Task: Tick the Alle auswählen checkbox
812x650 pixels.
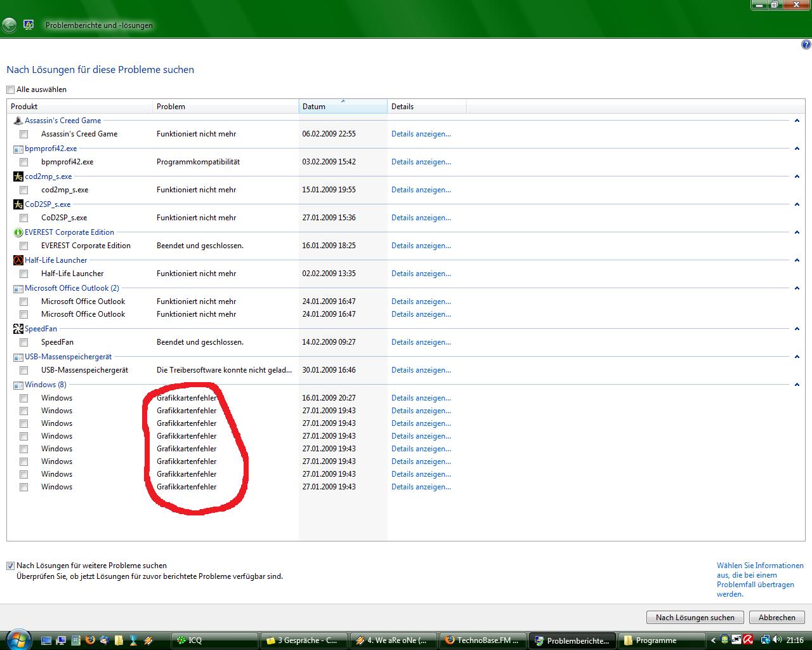Action: pos(11,90)
